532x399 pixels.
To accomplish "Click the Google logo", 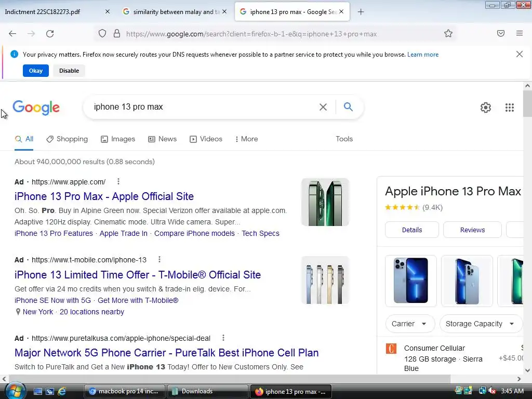I will tap(36, 108).
